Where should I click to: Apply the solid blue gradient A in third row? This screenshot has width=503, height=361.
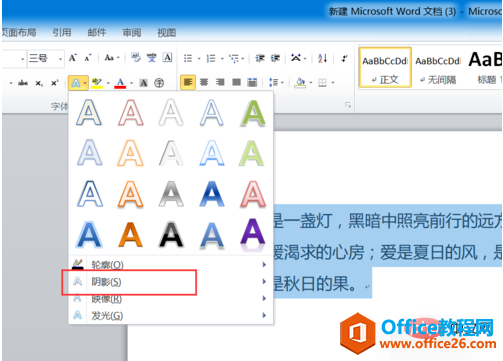[212, 194]
